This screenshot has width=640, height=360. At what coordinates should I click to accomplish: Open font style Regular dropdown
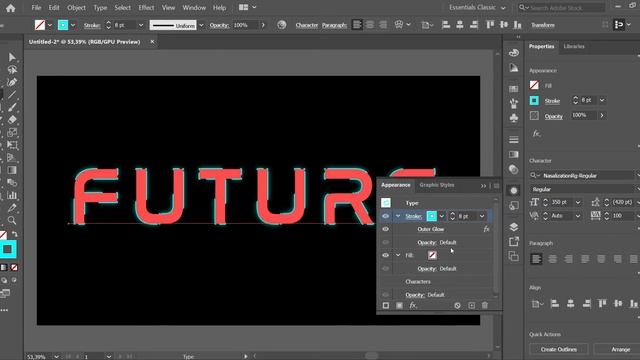pos(584,189)
